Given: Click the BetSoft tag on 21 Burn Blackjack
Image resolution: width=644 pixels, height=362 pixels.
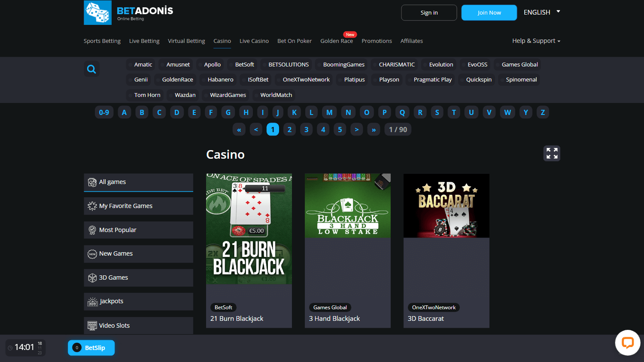Looking at the screenshot, I should (x=223, y=308).
